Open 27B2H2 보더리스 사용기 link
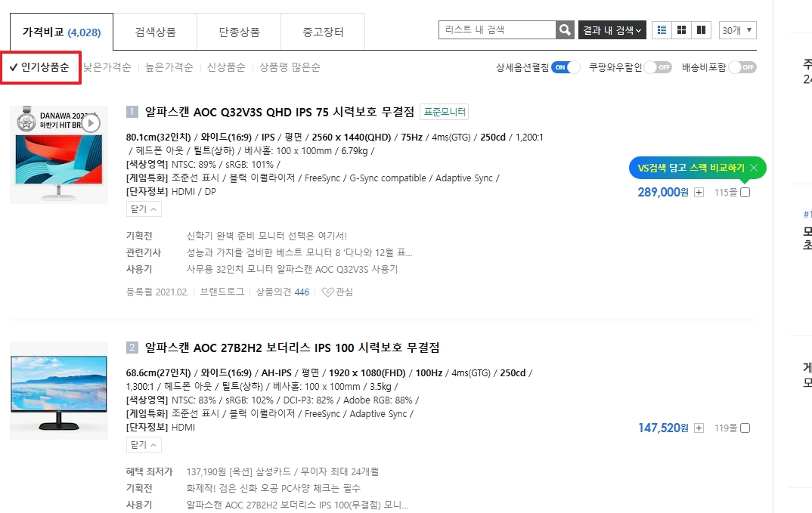 (297, 505)
